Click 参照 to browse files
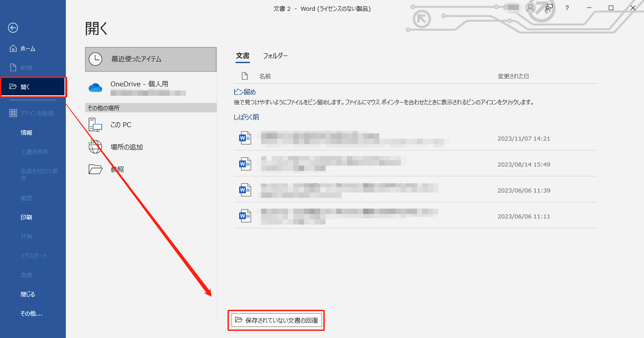Image resolution: width=644 pixels, height=338 pixels. click(x=150, y=169)
